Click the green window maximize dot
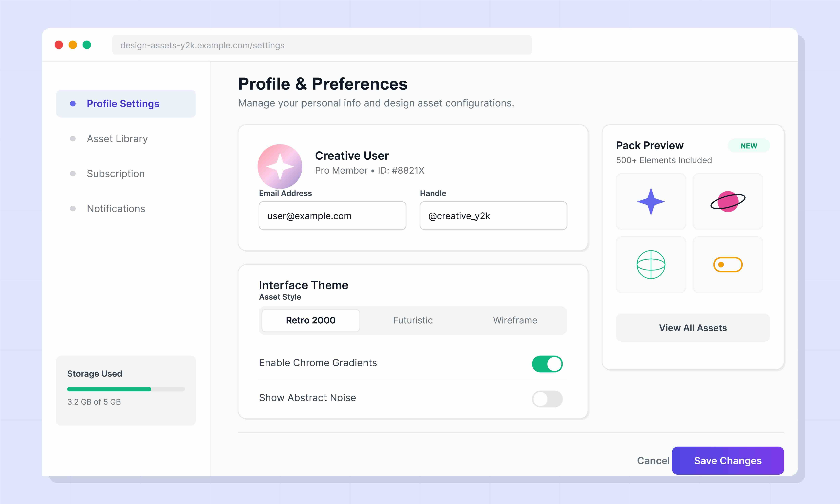 click(x=87, y=45)
